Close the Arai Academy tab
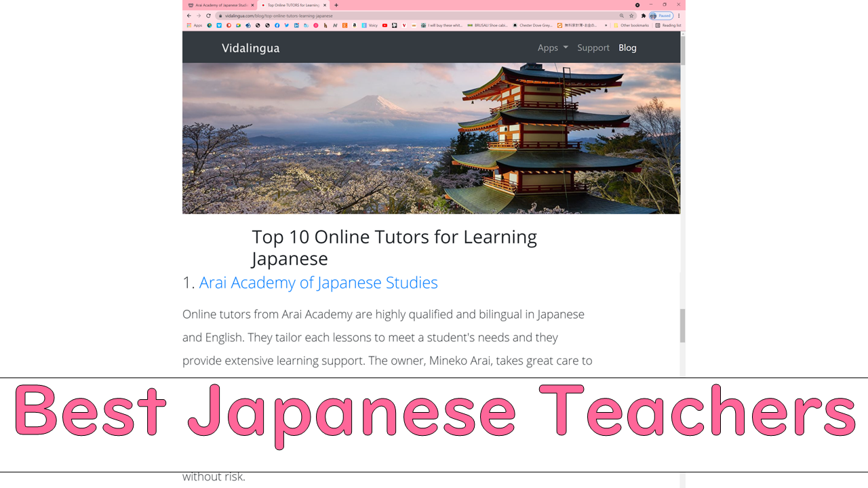The image size is (868, 488). click(252, 5)
